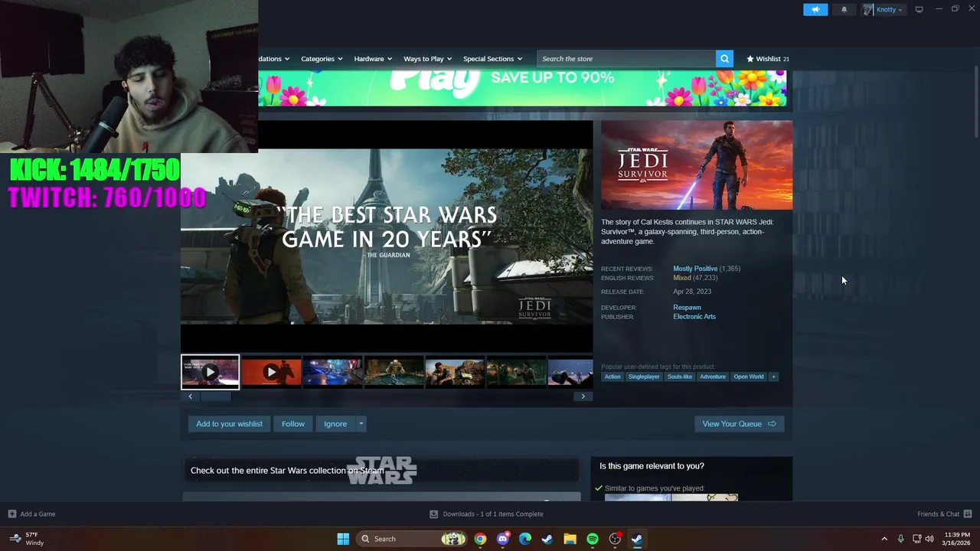Play the first trailer thumbnail
980x551 pixels.
210,372
